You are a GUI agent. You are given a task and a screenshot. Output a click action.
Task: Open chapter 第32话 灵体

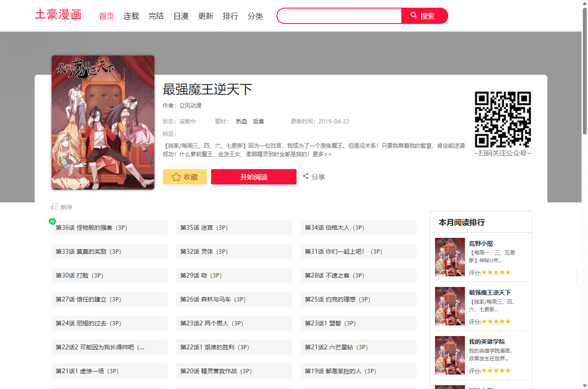click(x=234, y=252)
